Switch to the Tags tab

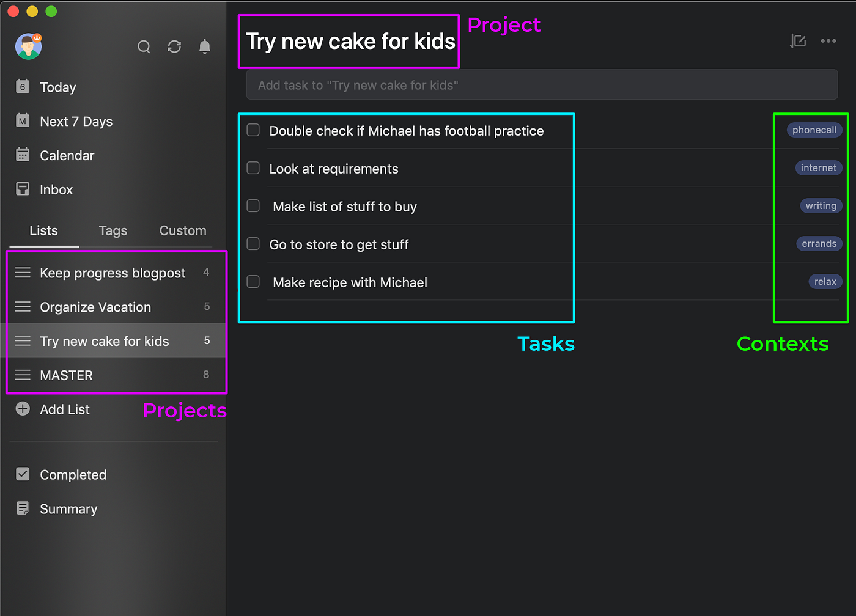pos(113,230)
